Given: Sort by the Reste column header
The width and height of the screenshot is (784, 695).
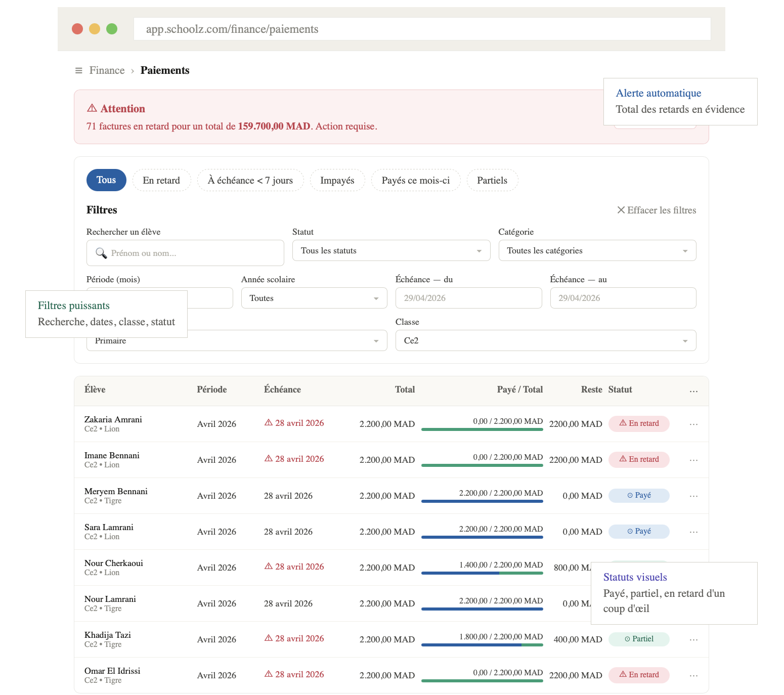Looking at the screenshot, I should pyautogui.click(x=592, y=389).
